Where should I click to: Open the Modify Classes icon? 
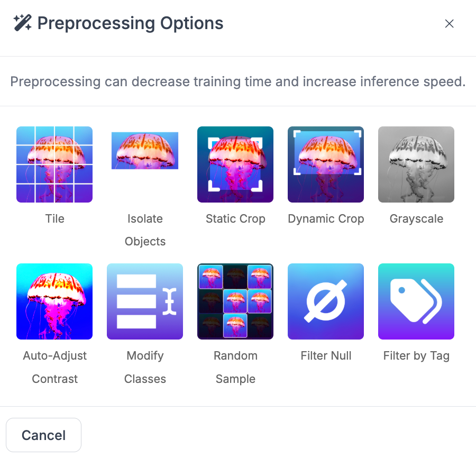(145, 301)
